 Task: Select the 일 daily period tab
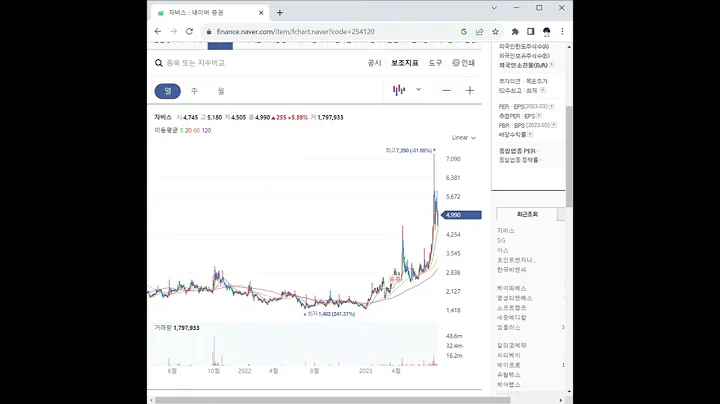(x=168, y=91)
